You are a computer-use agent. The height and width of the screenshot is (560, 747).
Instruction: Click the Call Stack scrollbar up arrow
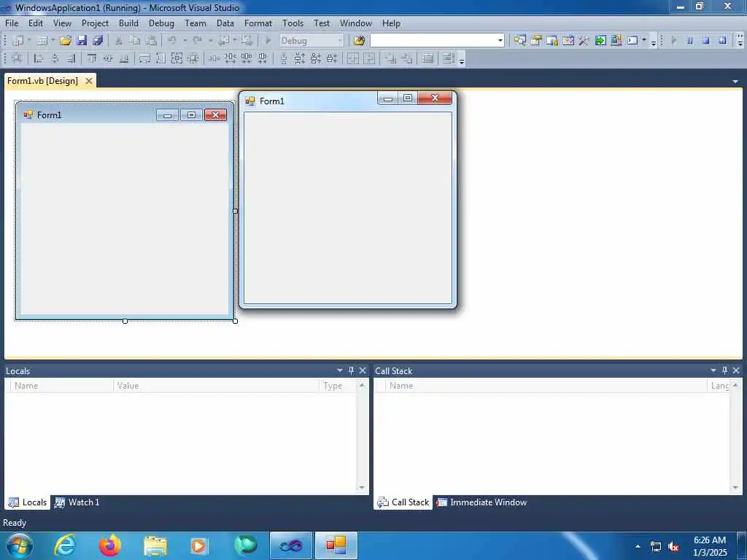click(735, 385)
